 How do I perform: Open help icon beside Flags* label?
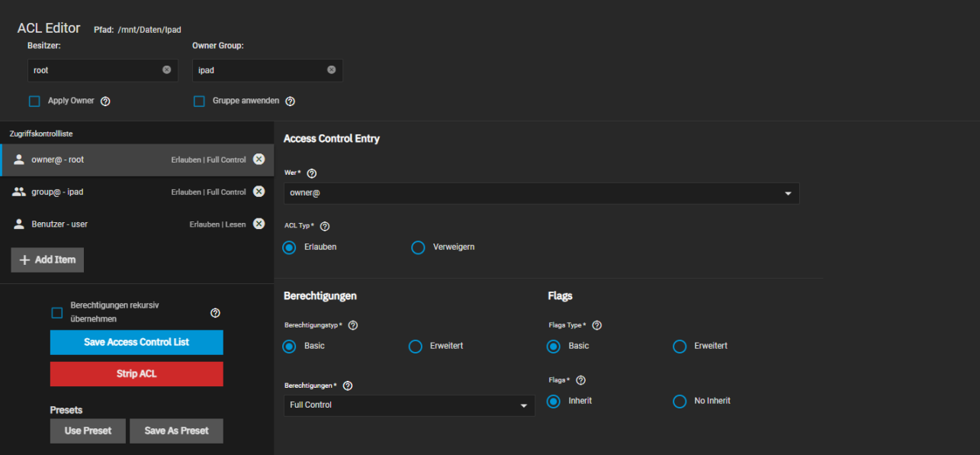(x=580, y=380)
